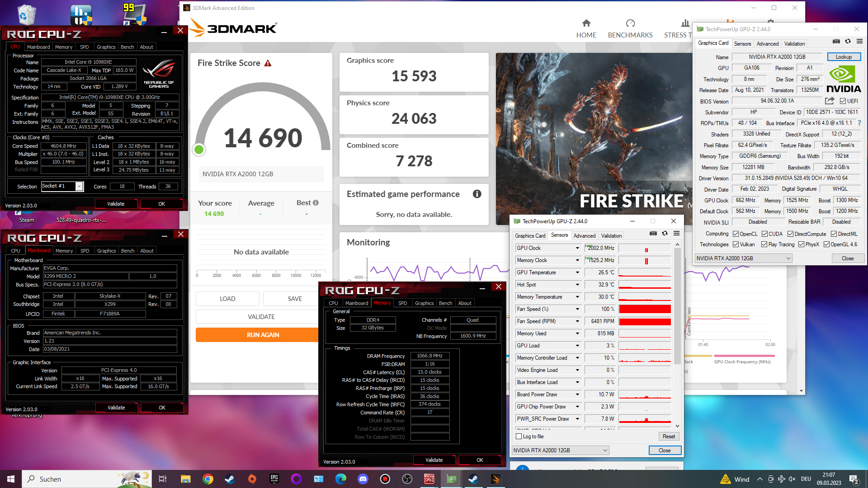Enable Log to file checkbox
The width and height of the screenshot is (868, 488).
519,436
